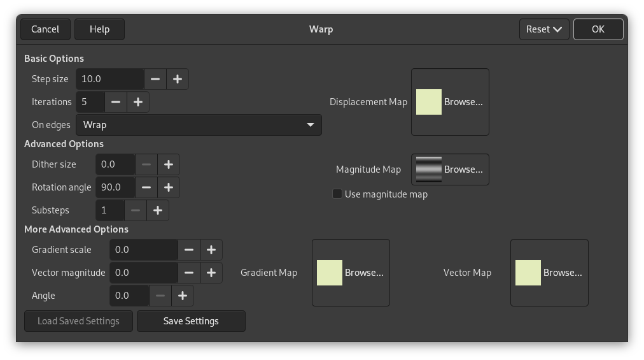Increase Dither size with plus icon

point(169,164)
